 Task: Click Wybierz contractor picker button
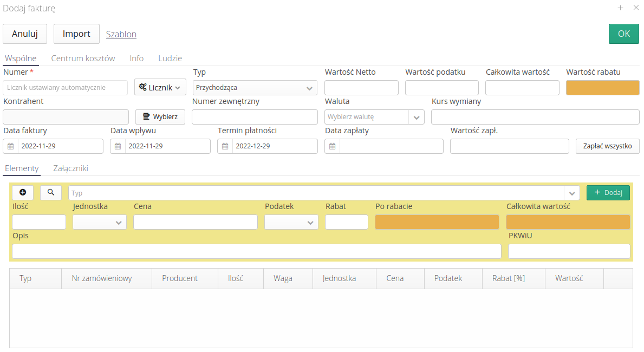[x=160, y=117]
